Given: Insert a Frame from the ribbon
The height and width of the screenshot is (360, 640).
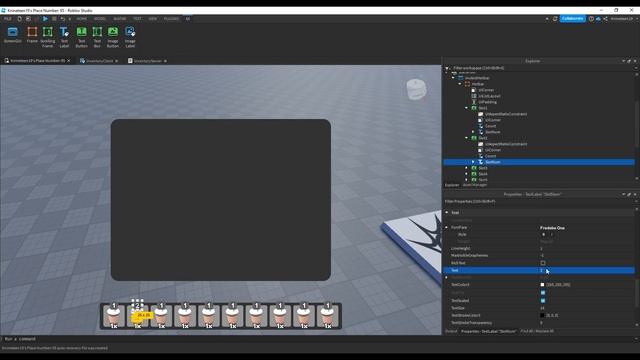Looking at the screenshot, I should coord(32,35).
